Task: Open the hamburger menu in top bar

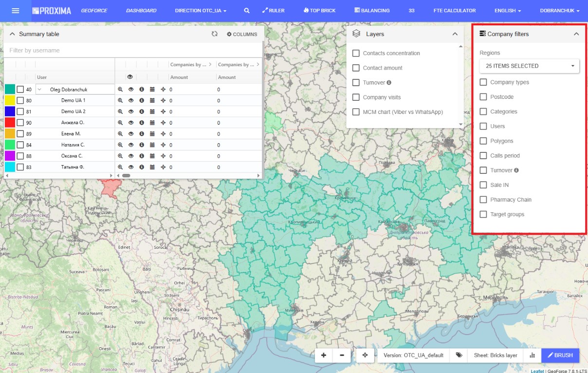Action: click(15, 10)
